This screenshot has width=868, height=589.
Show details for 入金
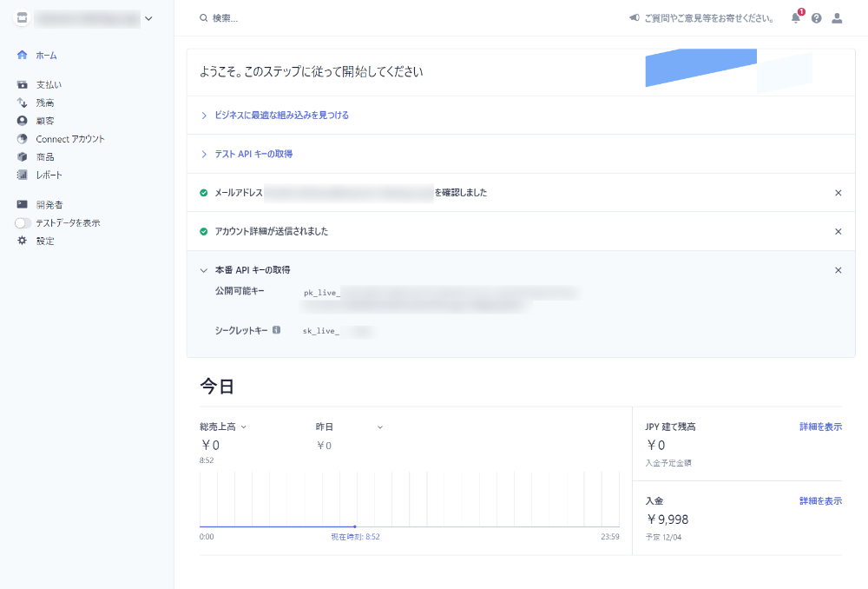[821, 501]
